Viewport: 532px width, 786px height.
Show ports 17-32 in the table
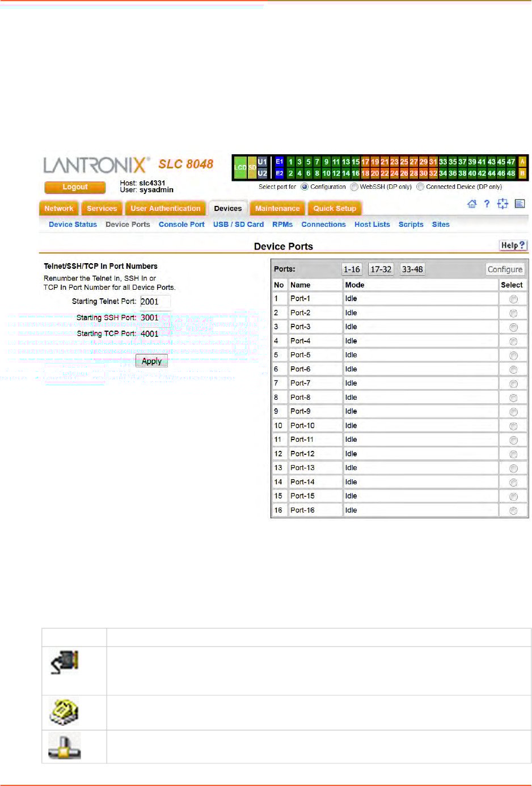[381, 269]
